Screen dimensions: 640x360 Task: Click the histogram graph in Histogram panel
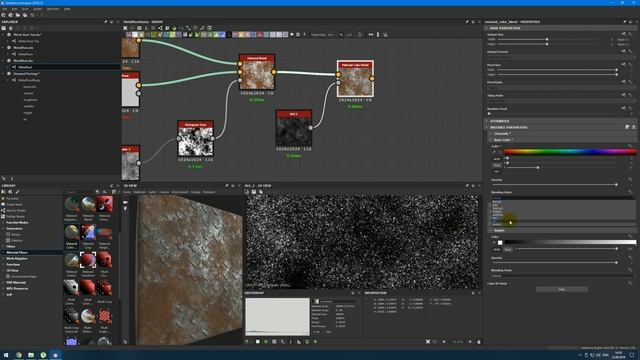coord(277,317)
